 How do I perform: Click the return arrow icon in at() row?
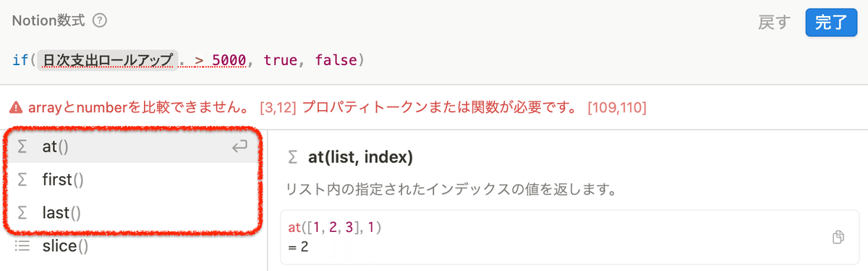pos(239,147)
